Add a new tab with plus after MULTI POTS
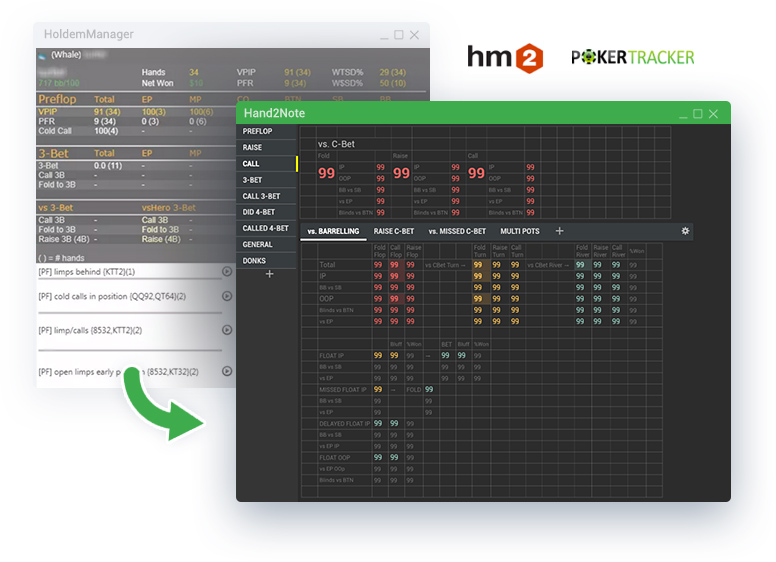 point(559,231)
